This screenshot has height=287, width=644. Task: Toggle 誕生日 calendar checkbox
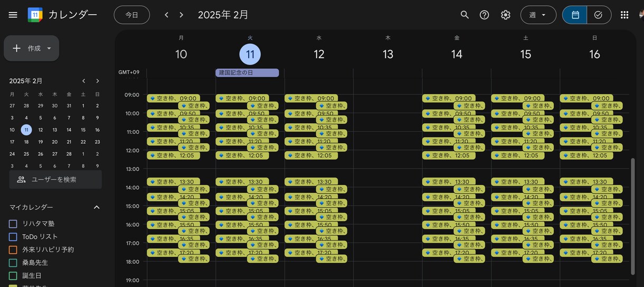coord(13,275)
